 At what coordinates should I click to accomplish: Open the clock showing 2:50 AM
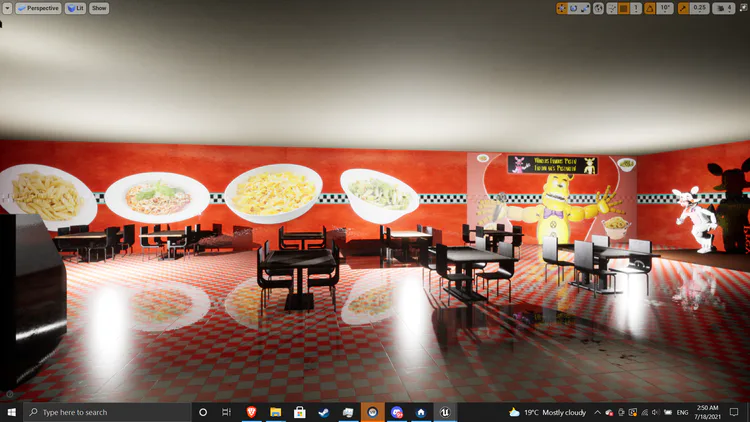tap(707, 412)
